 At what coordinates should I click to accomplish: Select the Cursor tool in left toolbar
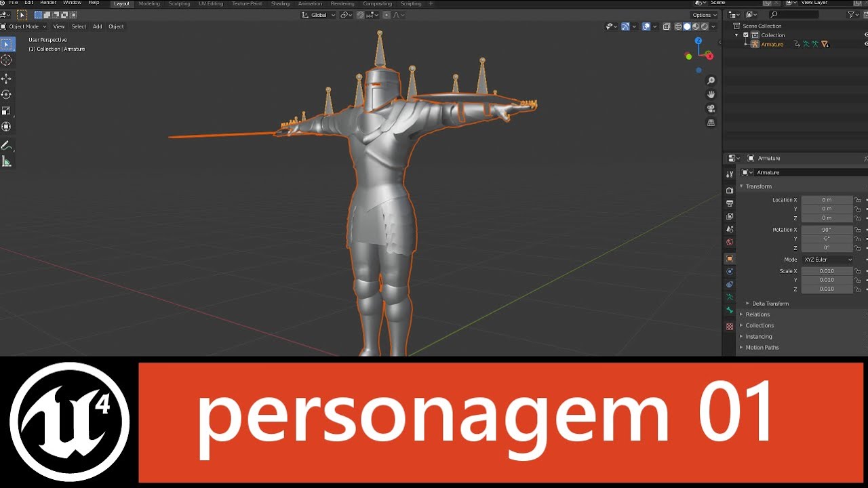click(x=6, y=60)
